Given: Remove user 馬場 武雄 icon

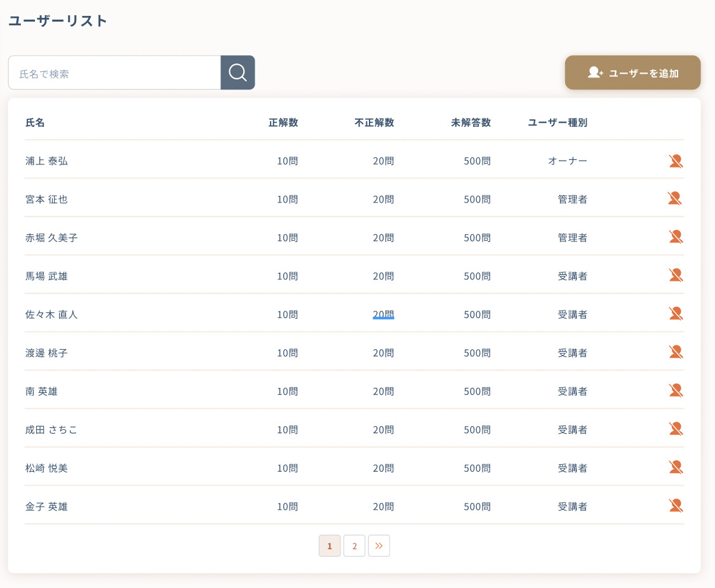Looking at the screenshot, I should (676, 274).
